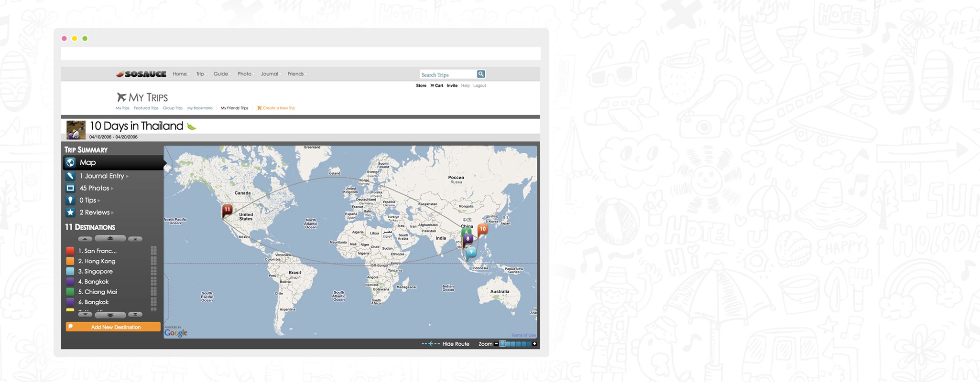Zoom in with the plus icon
This screenshot has height=382, width=980.
pos(534,344)
